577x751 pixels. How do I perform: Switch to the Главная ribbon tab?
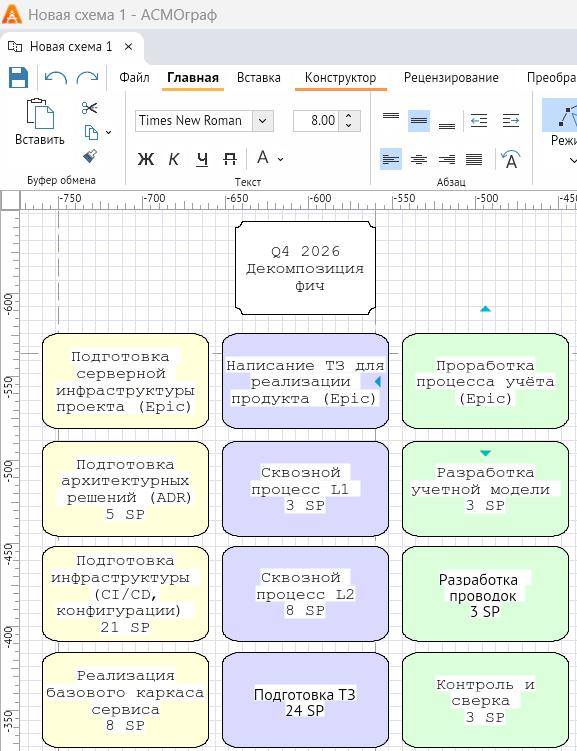[193, 78]
